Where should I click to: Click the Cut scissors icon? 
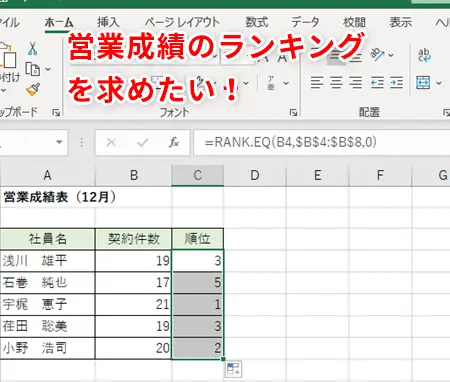click(x=32, y=49)
